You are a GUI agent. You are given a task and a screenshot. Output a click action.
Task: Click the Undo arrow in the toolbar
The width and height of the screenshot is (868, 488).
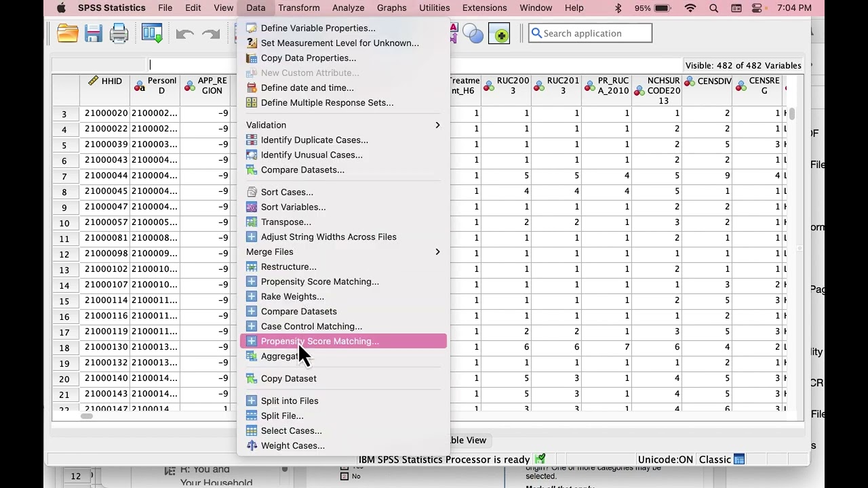[184, 34]
